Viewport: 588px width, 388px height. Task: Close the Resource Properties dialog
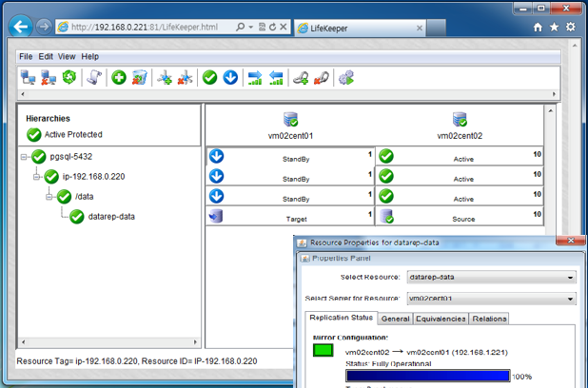(x=570, y=241)
